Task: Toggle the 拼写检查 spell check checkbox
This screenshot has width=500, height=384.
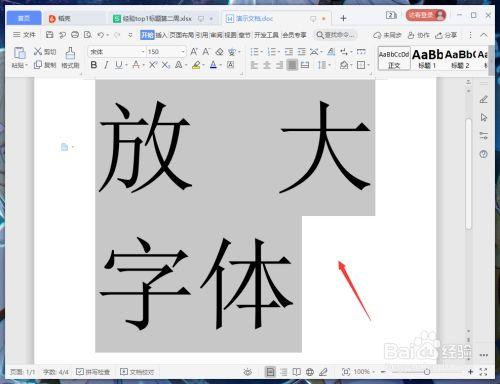Action: click(93, 372)
